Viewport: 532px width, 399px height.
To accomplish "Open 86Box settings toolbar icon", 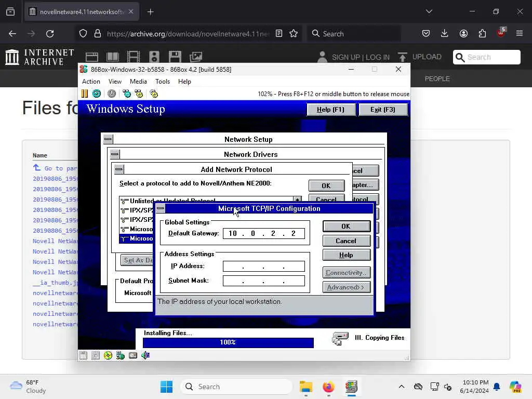I will [154, 94].
